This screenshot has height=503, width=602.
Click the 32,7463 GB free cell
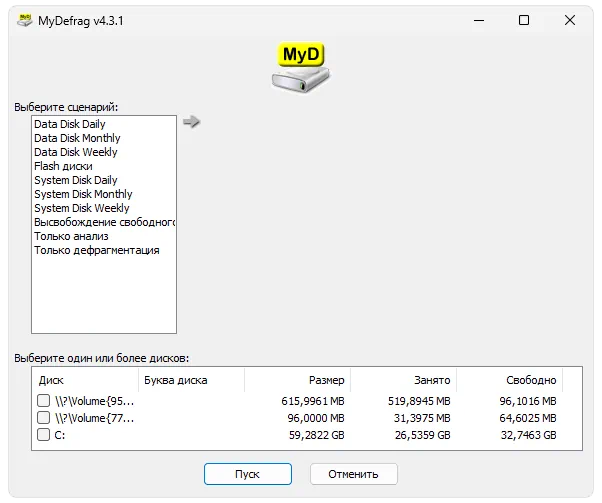tap(529, 435)
